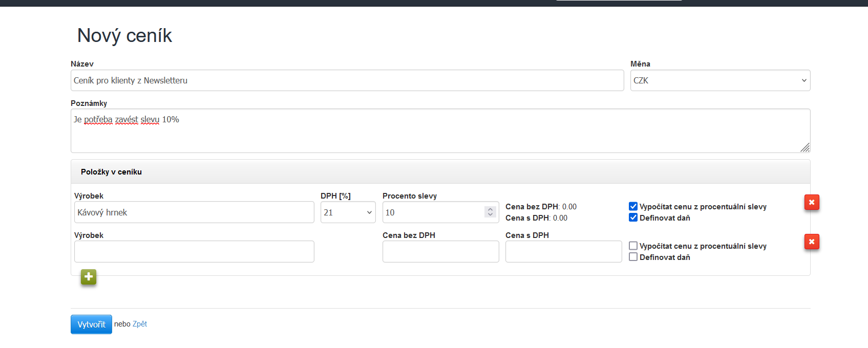Add a new item with green plus
868x348 pixels.
click(89, 277)
